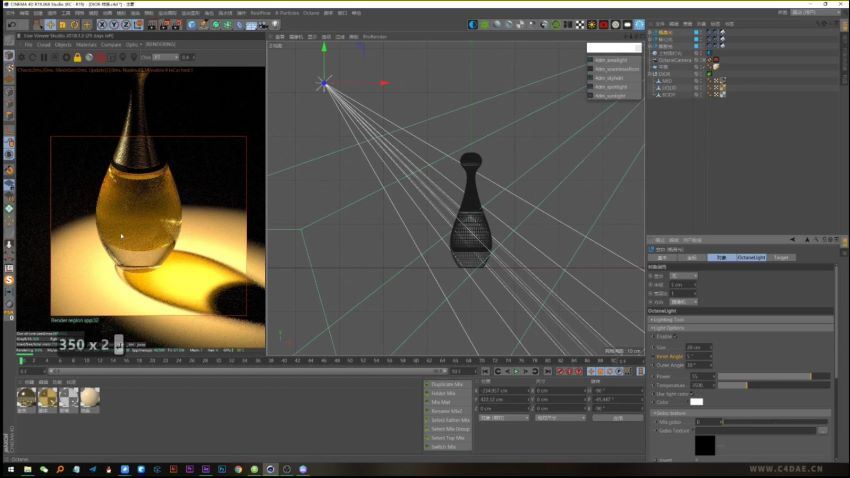This screenshot has height=478, width=850.
Task: Toggle the Use light color checkbox
Action: point(692,394)
